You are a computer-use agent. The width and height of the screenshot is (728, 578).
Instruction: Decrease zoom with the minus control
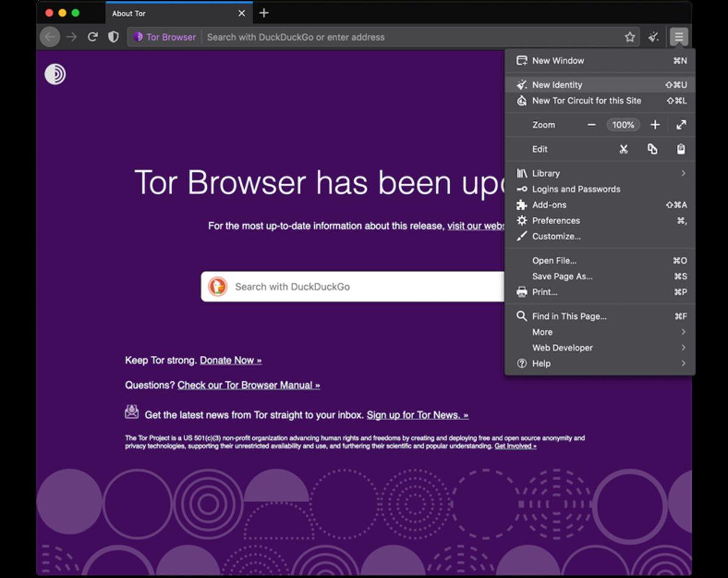click(591, 124)
